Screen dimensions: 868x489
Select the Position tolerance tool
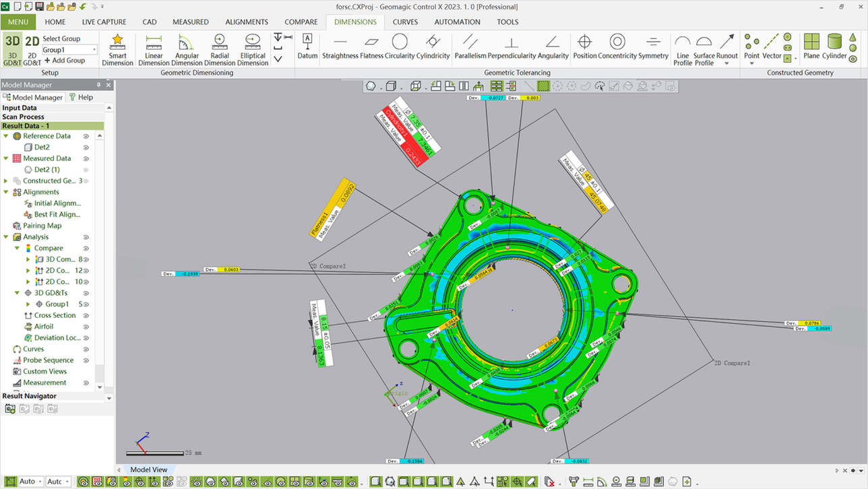coord(584,46)
